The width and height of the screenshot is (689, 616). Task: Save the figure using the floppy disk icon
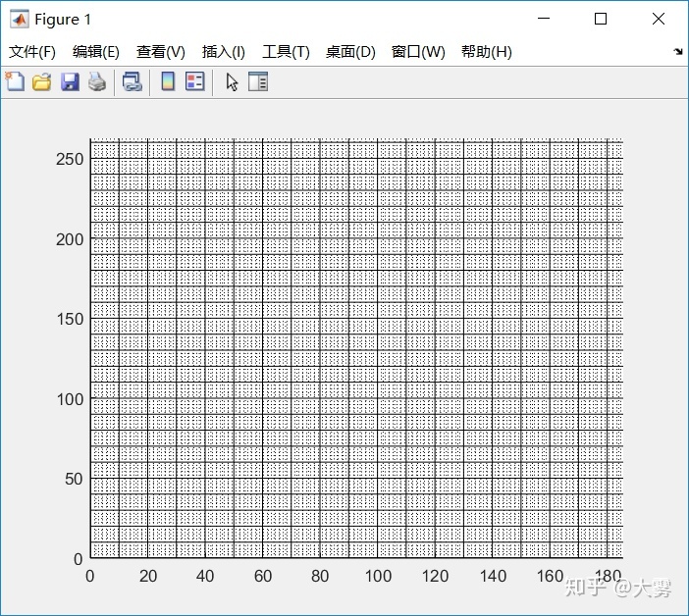click(x=70, y=82)
